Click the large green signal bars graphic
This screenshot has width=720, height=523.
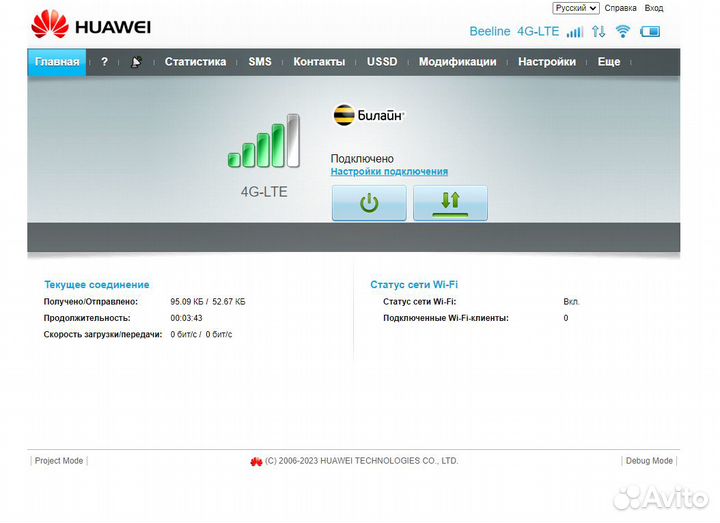[264, 141]
